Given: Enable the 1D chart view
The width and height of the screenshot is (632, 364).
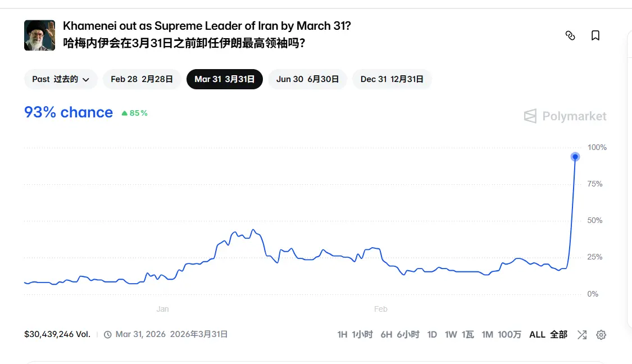Looking at the screenshot, I should (x=432, y=334).
